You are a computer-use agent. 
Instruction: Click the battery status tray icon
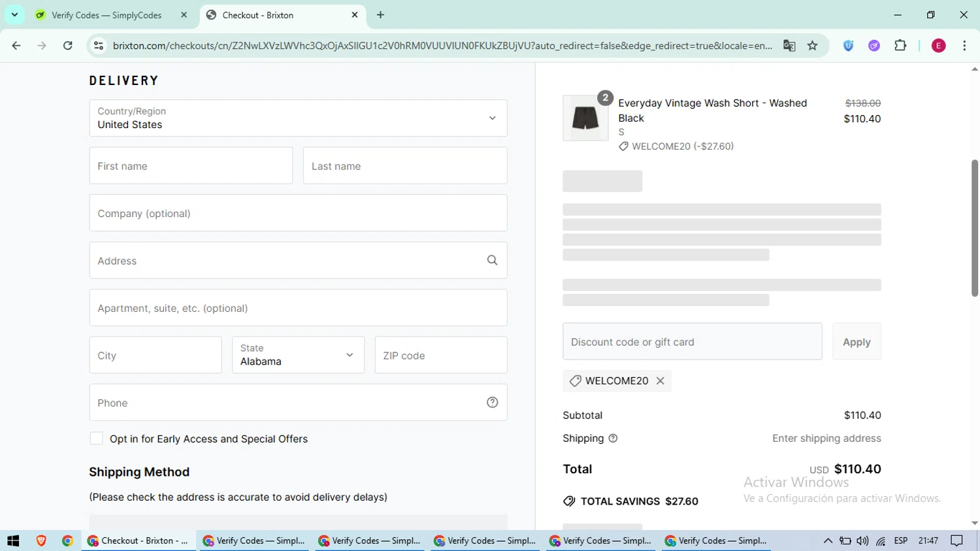845,541
